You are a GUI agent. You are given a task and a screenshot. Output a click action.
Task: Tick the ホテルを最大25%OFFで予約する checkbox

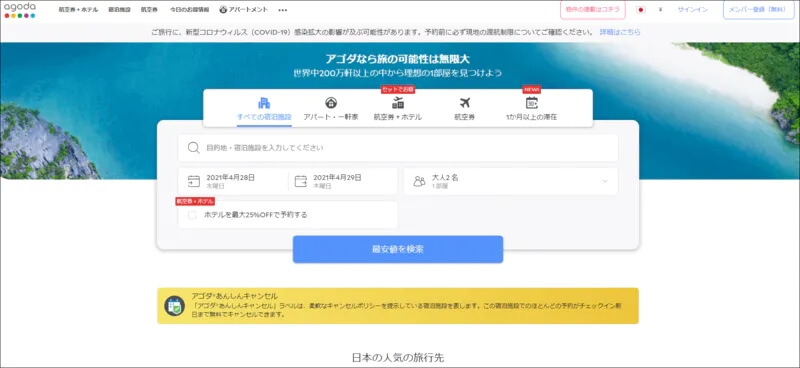(192, 215)
